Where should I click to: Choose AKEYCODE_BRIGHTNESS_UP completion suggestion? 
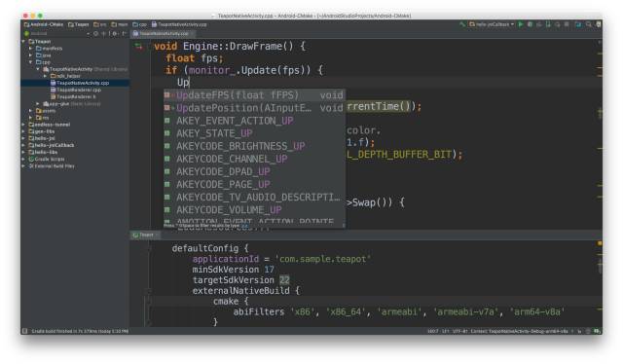coord(254,146)
